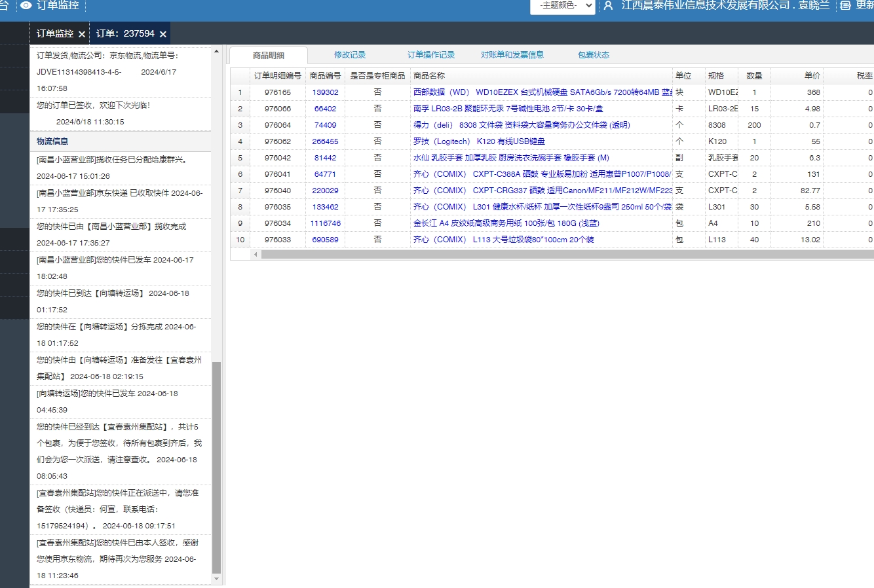This screenshot has width=874, height=588.
Task: Open the 齐心 L301 纸杯 product link
Action: (x=542, y=207)
